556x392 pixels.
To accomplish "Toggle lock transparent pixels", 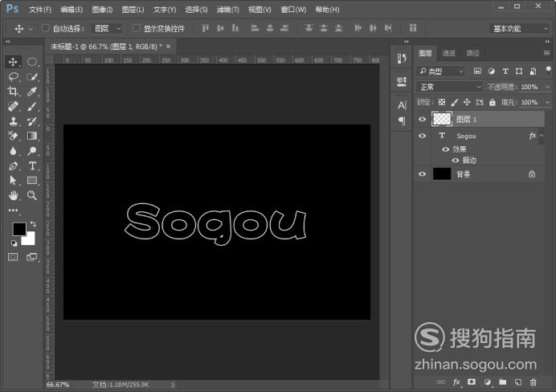I will 441,103.
